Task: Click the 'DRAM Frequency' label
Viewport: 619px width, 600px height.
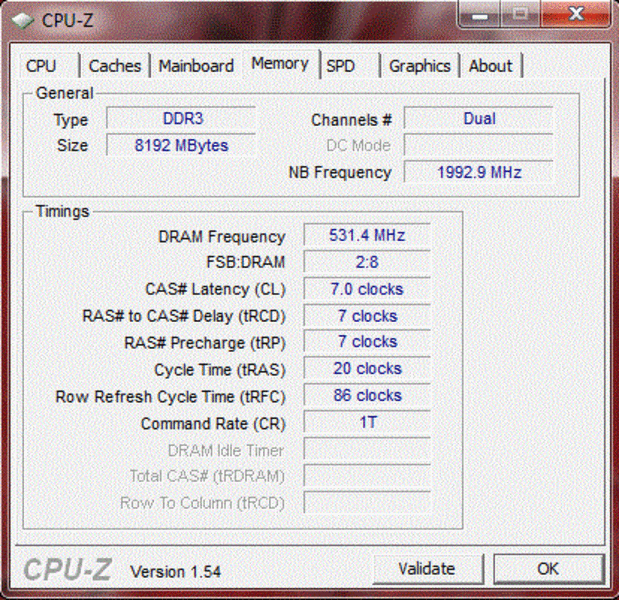Action: [x=221, y=236]
